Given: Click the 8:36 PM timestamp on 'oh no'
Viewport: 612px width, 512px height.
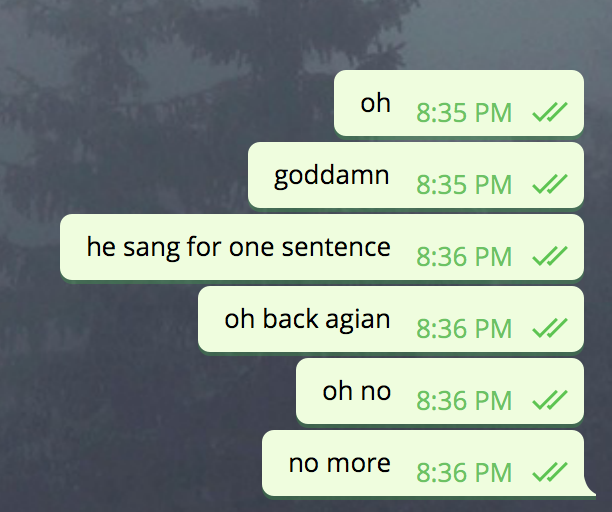Looking at the screenshot, I should click(x=464, y=401).
